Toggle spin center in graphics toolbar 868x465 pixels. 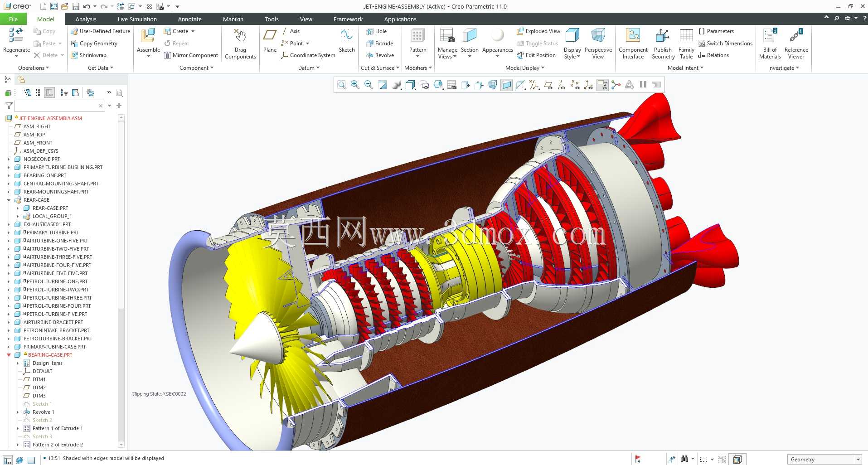(616, 85)
